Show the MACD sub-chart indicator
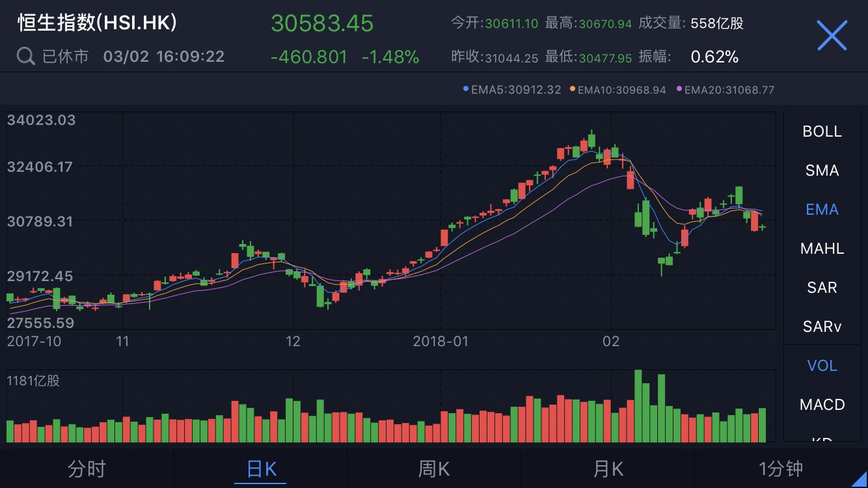868x488 pixels. [x=822, y=405]
